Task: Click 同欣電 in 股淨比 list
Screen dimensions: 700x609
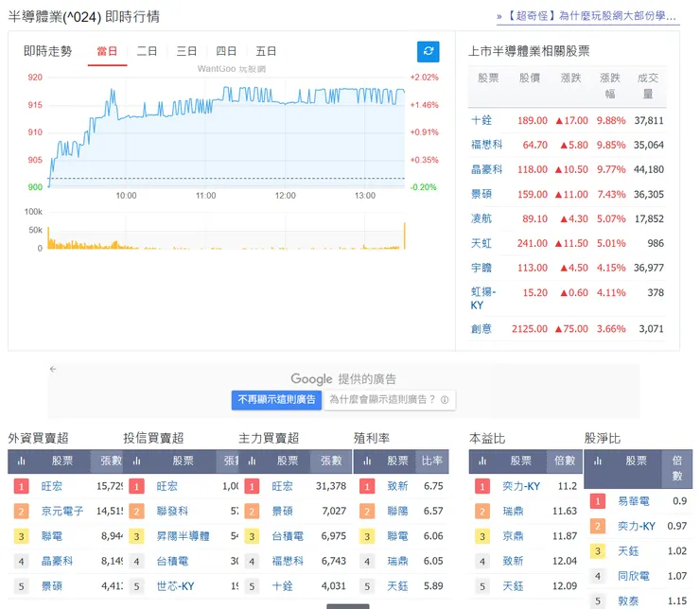Action: [633, 576]
